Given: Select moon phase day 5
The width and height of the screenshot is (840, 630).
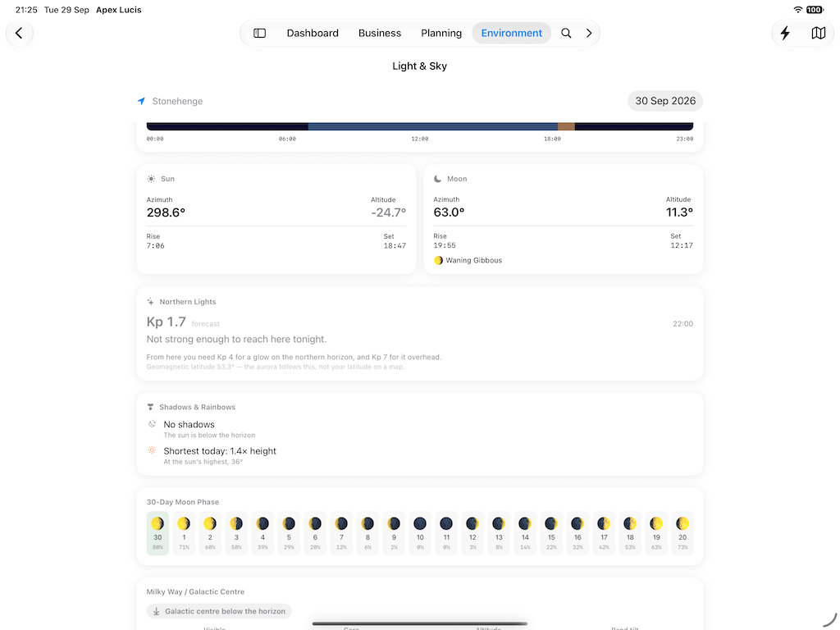Looking at the screenshot, I should [289, 533].
